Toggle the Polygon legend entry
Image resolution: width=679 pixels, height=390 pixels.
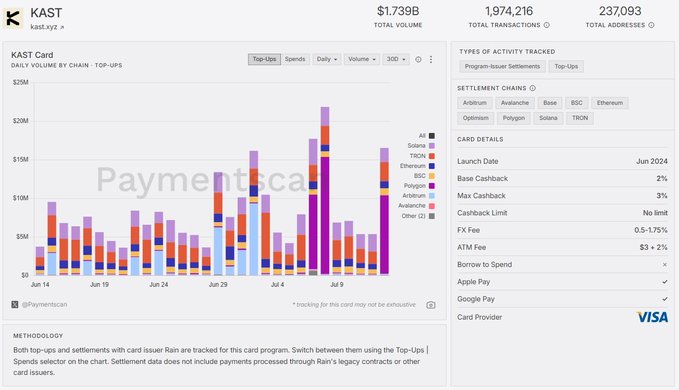(419, 186)
